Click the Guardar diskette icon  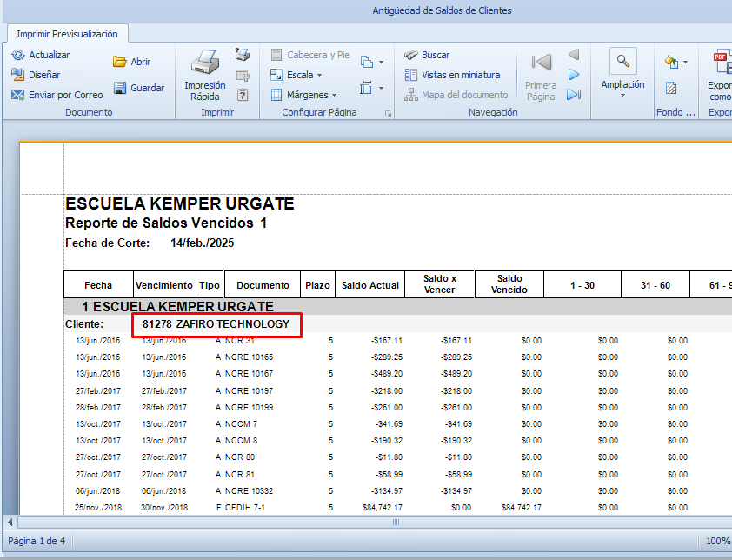click(120, 88)
